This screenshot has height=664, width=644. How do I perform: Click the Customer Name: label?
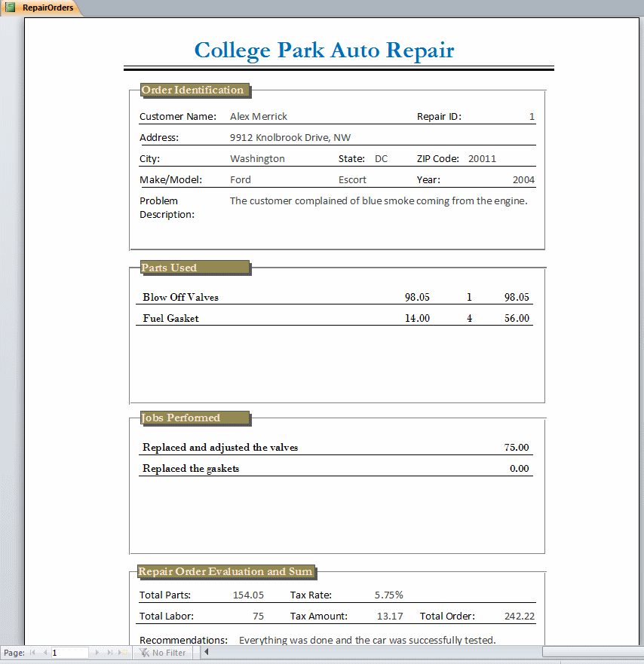178,117
